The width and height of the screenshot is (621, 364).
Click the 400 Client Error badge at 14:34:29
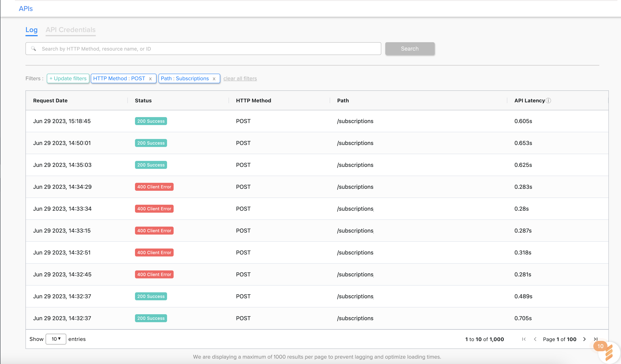tap(154, 187)
